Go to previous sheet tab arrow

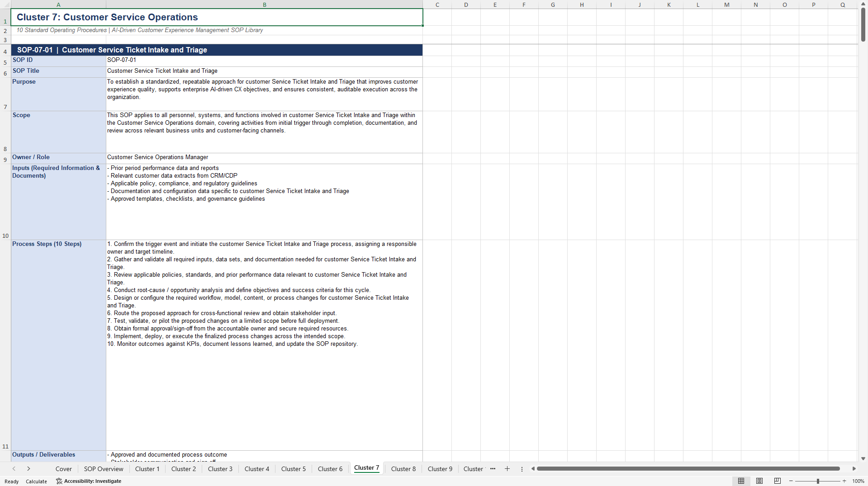14,469
